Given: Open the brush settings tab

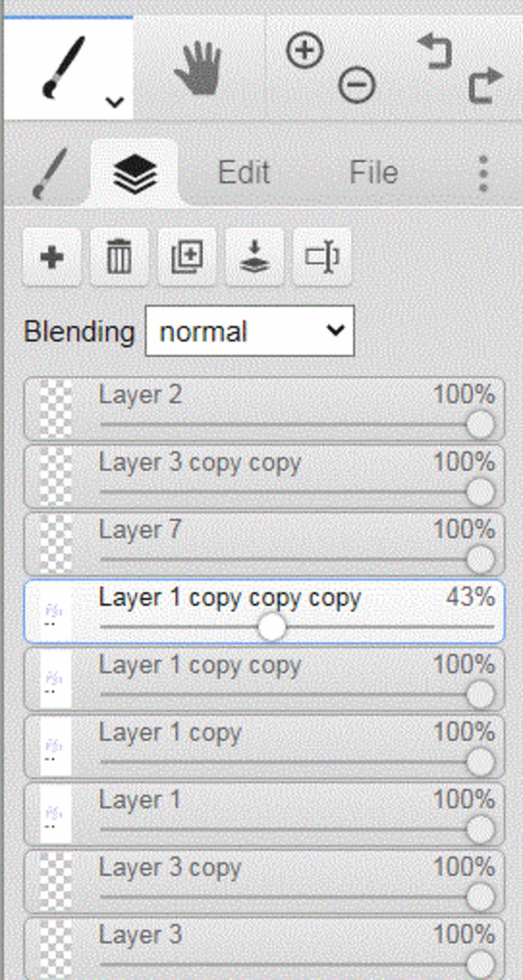Looking at the screenshot, I should tap(50, 174).
